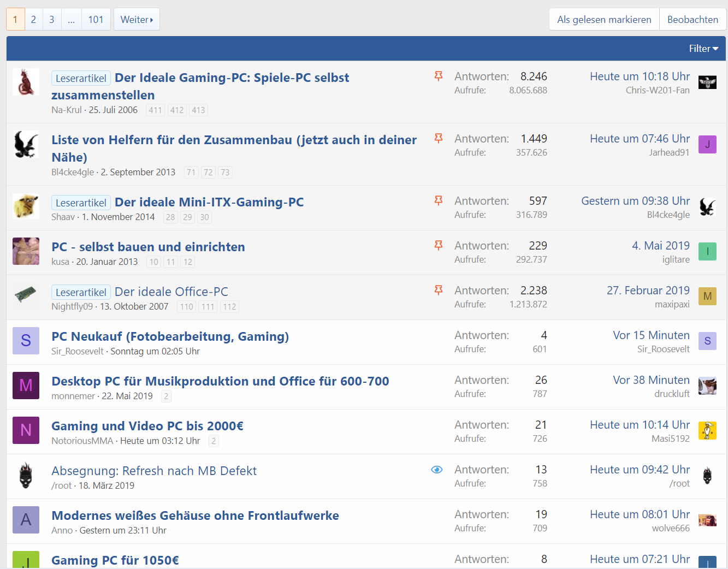Open PC - selbst bauen und einrichten
Viewport: 728px width, 569px height.
[148, 247]
